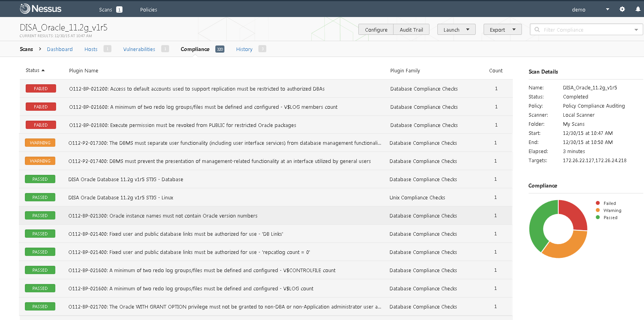Click in the Filter Compliance field

click(586, 30)
